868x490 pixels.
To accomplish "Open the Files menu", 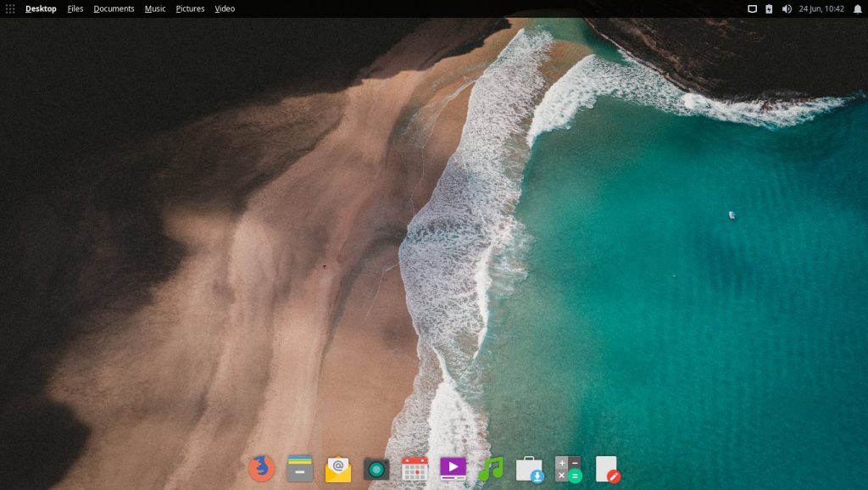I will point(75,8).
